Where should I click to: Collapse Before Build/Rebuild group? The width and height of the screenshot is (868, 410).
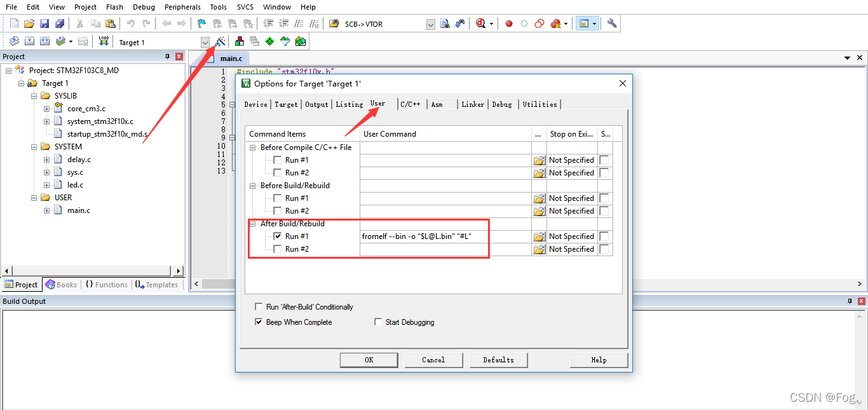(254, 186)
